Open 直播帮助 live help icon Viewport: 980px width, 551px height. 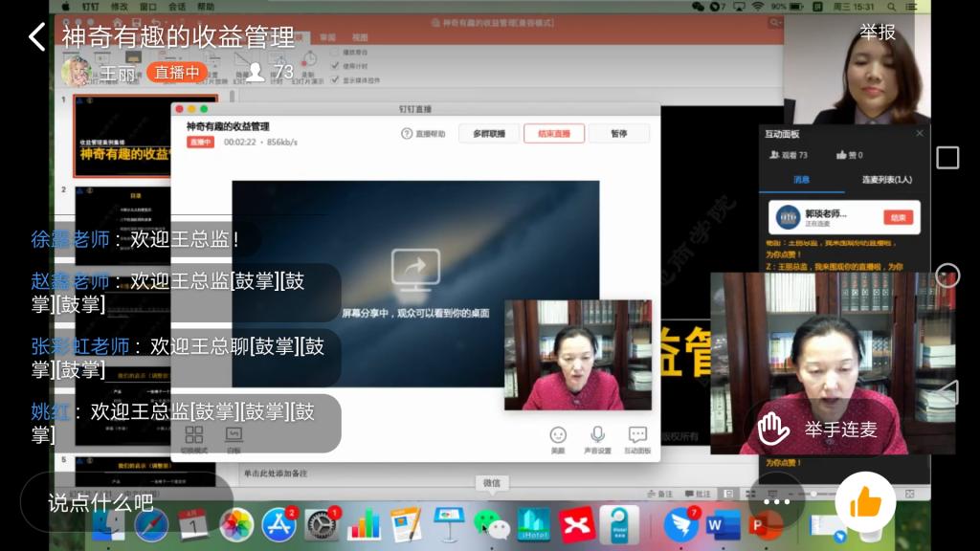pyautogui.click(x=423, y=134)
